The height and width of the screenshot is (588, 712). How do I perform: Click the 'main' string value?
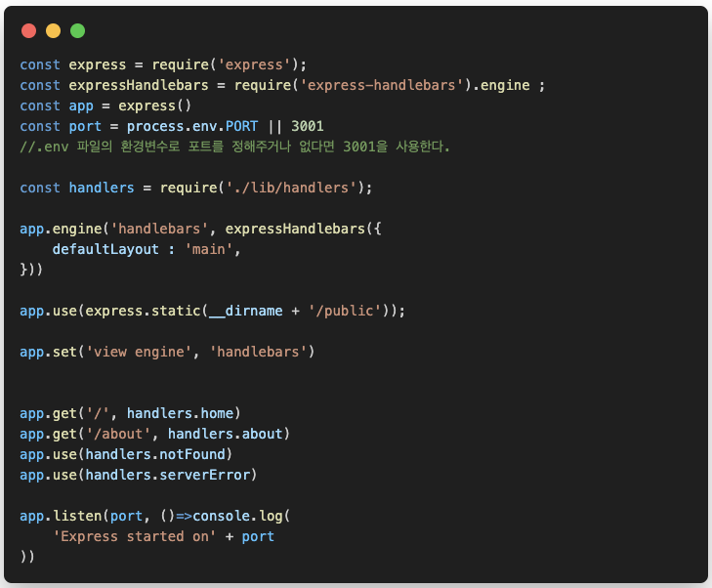click(x=208, y=249)
